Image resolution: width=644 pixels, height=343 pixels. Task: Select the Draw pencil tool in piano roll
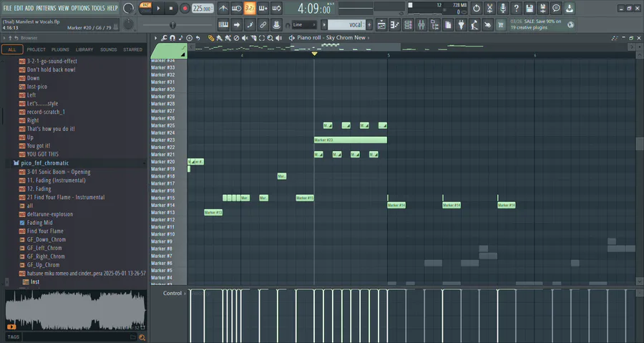click(x=211, y=38)
